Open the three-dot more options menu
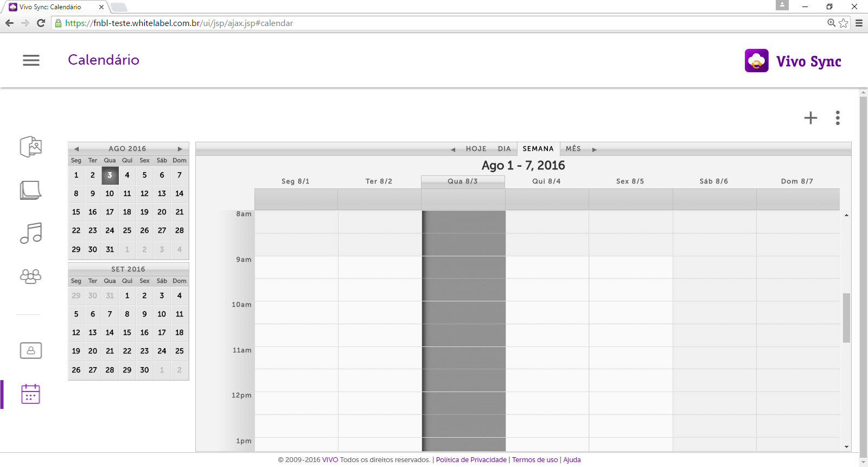The height and width of the screenshot is (467, 868). point(838,118)
